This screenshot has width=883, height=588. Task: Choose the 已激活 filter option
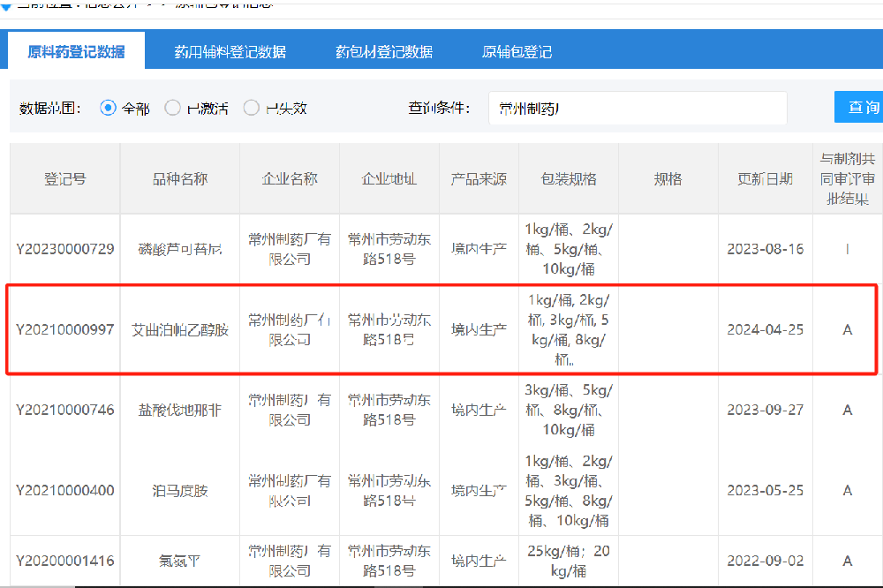click(173, 107)
